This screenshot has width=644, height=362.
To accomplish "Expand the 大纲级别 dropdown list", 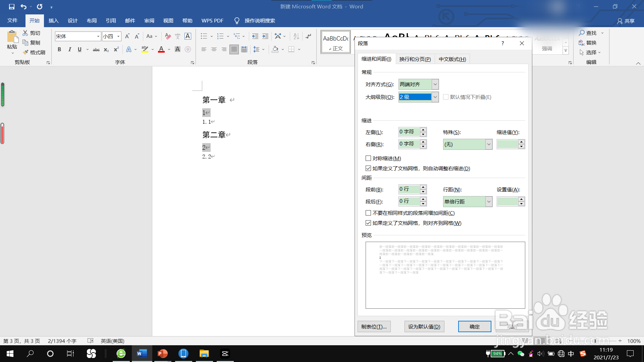I will point(435,97).
